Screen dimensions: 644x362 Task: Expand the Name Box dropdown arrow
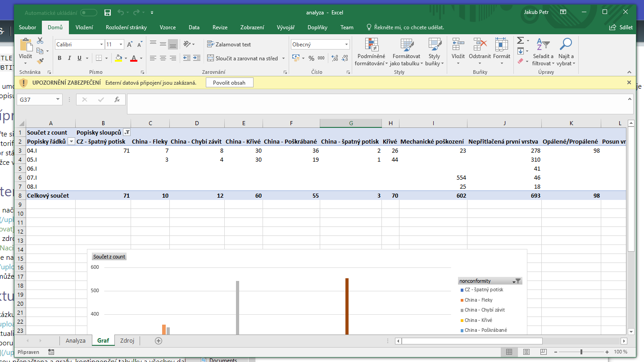[x=58, y=100]
